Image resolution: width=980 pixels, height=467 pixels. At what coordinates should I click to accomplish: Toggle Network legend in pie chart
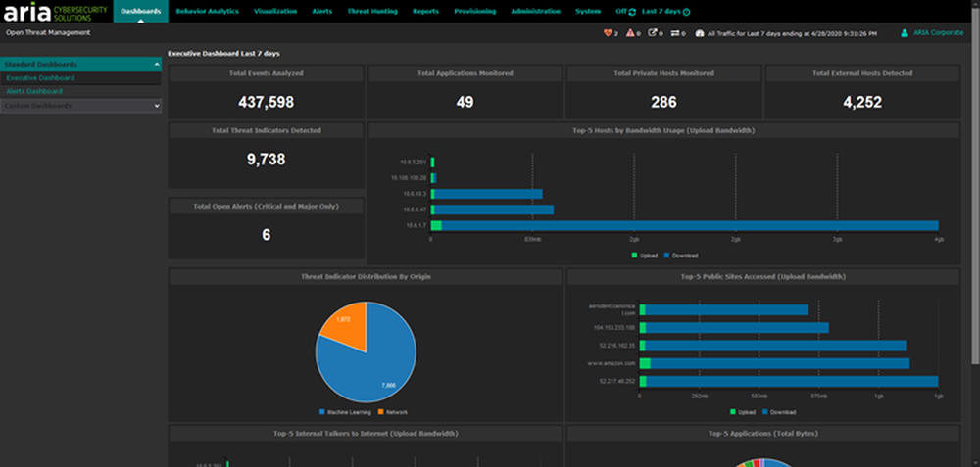point(393,412)
